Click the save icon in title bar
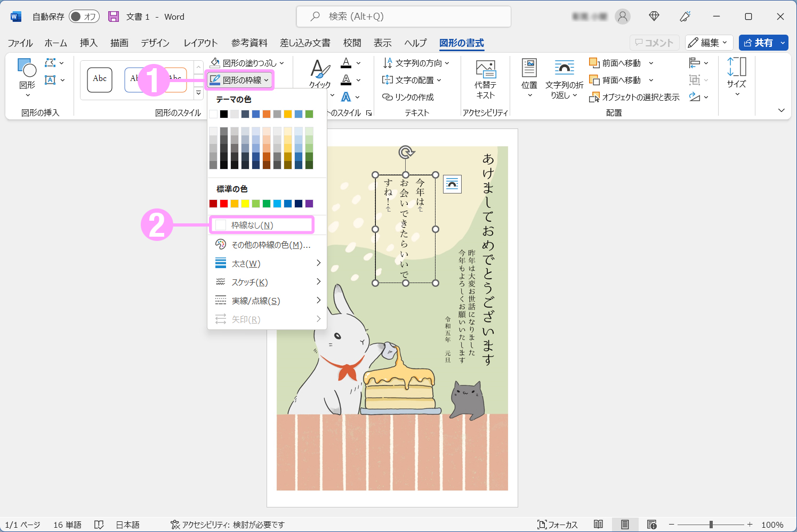 pos(114,17)
